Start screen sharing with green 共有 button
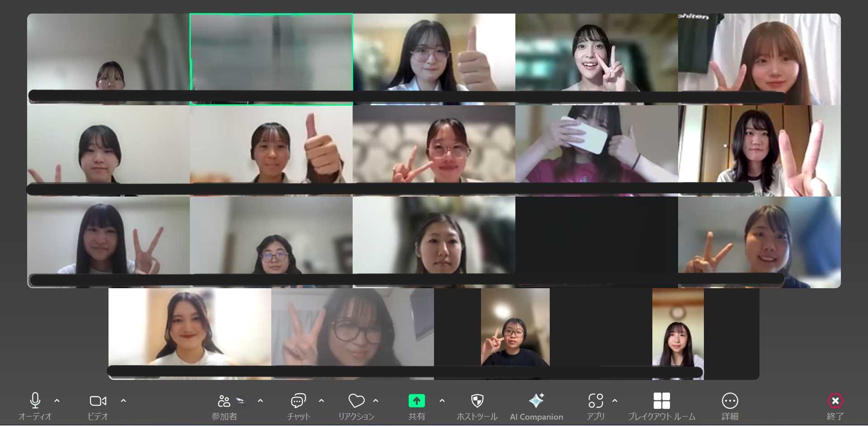 tap(416, 401)
